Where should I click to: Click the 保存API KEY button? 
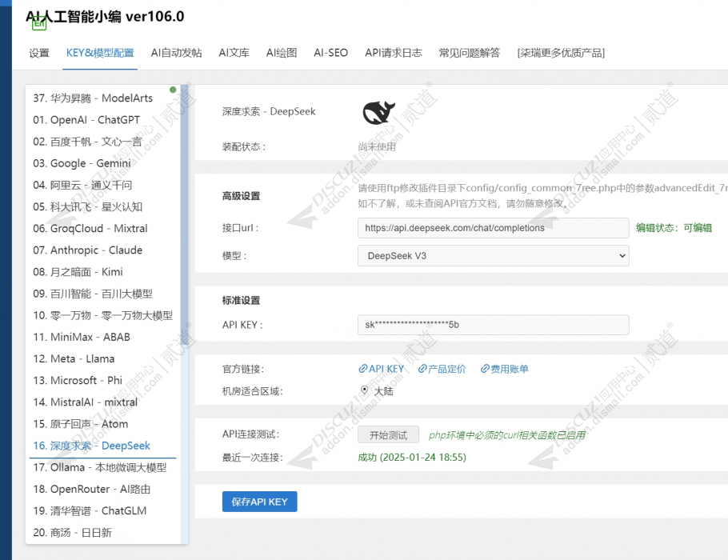(259, 502)
